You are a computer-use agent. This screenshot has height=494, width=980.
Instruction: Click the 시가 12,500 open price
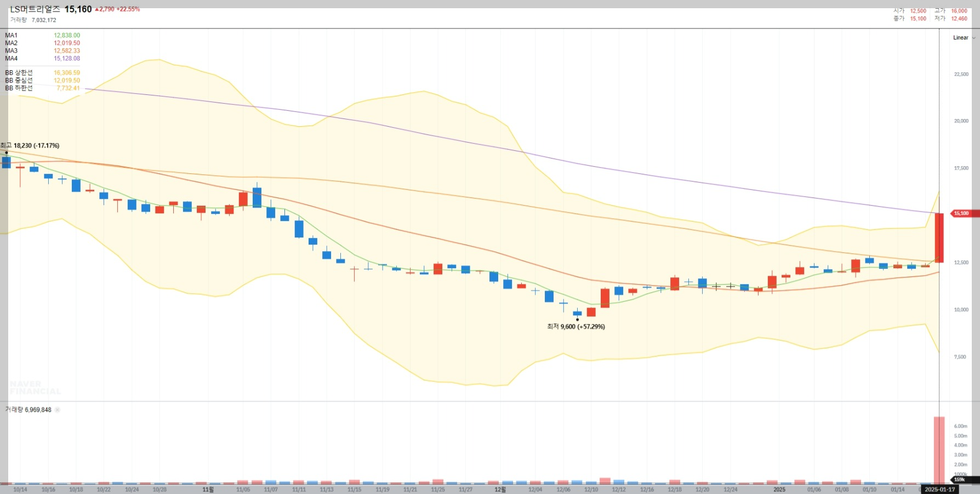click(910, 11)
